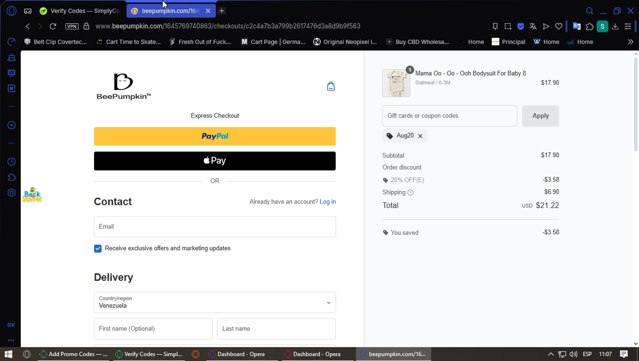Open sidebar player icon
The width and height of the screenshot is (639, 361).
[x=11, y=125]
